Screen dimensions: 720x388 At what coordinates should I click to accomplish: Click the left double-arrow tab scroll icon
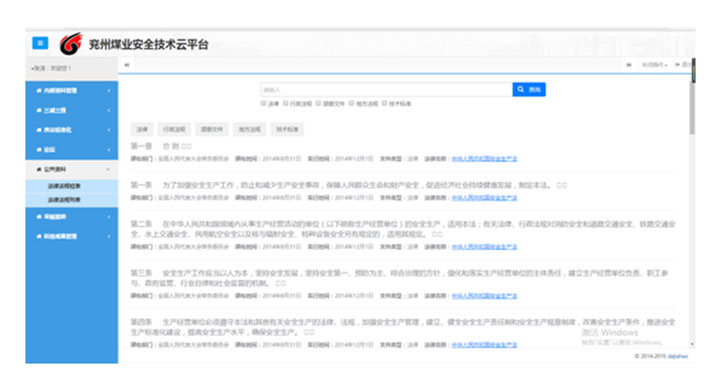(x=127, y=65)
